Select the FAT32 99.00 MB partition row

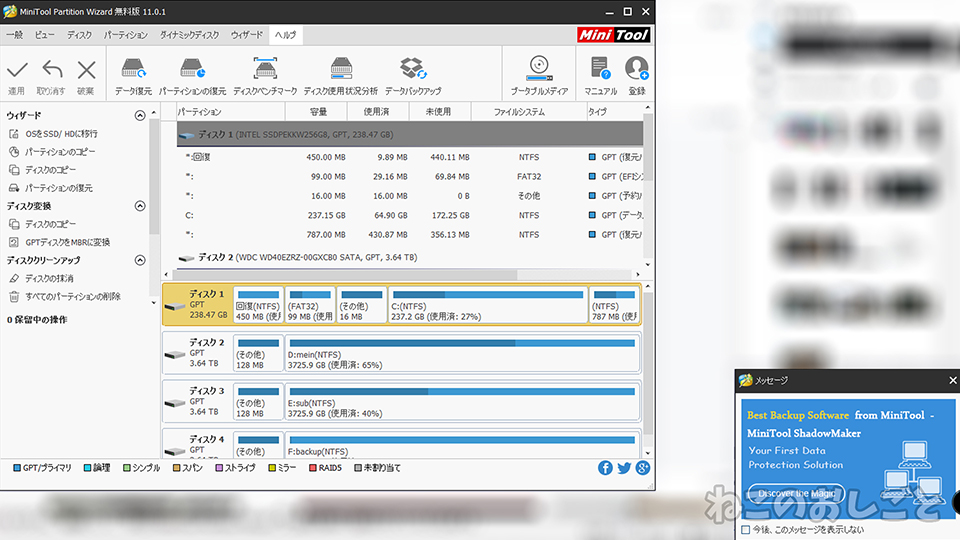pyautogui.click(x=410, y=177)
